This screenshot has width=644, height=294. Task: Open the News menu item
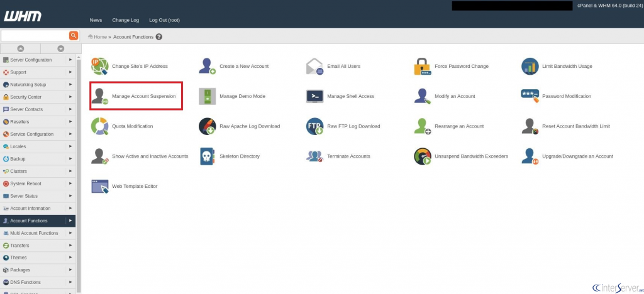(96, 20)
